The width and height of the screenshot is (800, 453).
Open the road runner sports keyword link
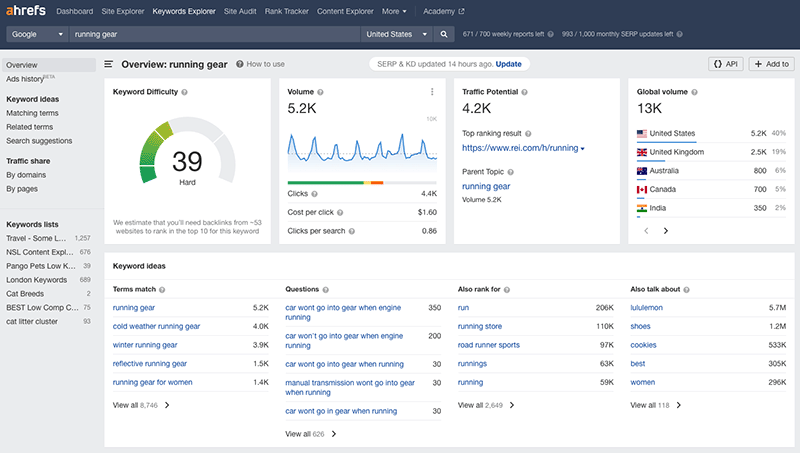coord(488,345)
